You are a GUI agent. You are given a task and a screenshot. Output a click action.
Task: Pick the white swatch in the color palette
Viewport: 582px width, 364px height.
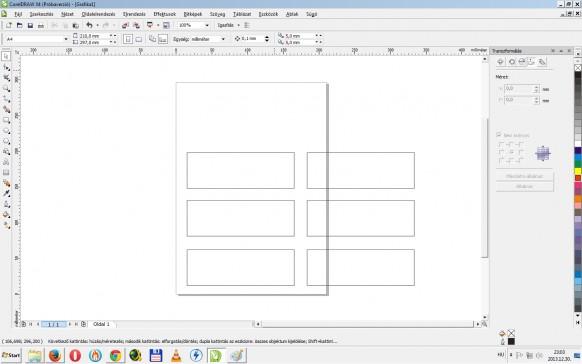click(578, 144)
